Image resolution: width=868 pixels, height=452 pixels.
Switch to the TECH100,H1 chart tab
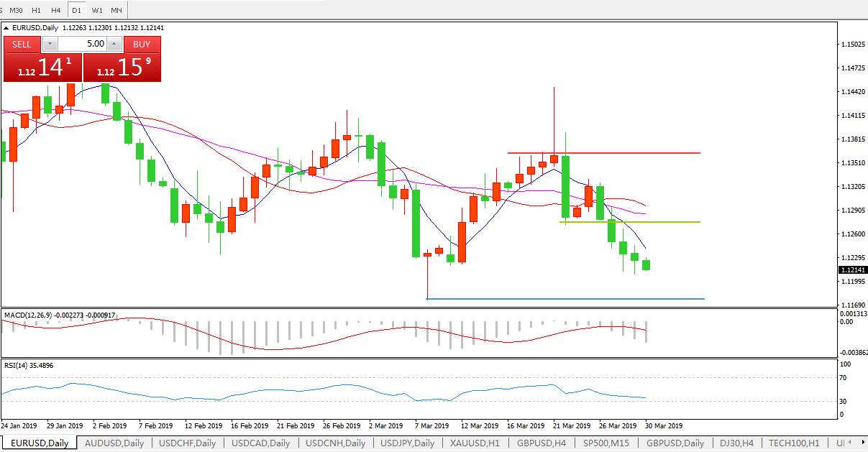(x=793, y=443)
